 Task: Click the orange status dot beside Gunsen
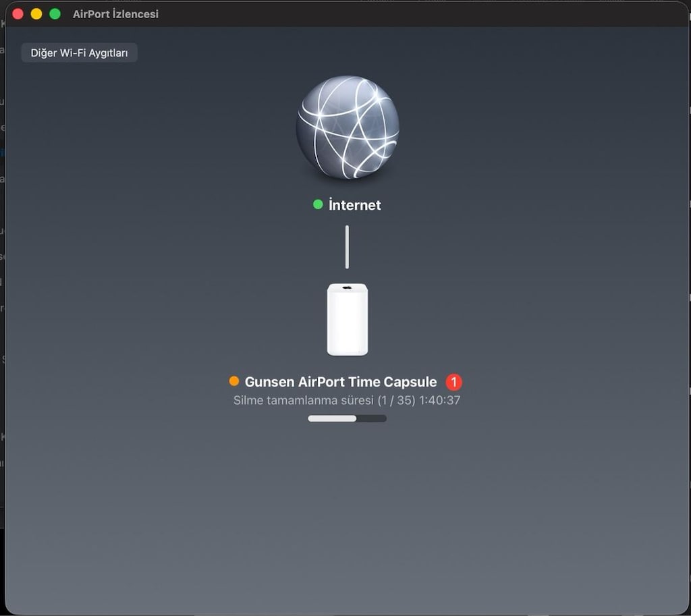234,381
